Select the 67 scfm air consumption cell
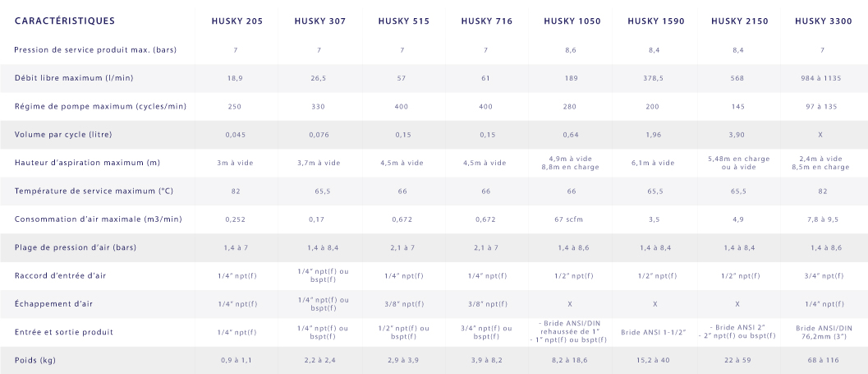This screenshot has height=374, width=868. pyautogui.click(x=568, y=219)
